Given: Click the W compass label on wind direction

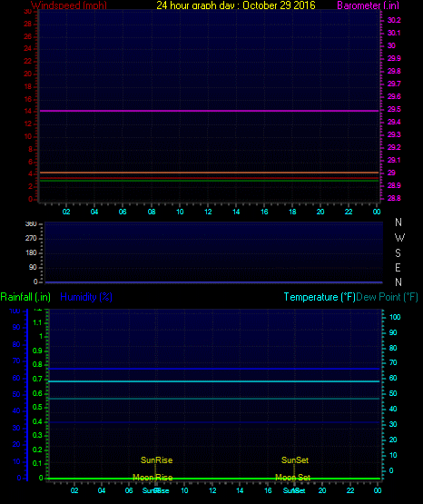Looking at the screenshot, I should [399, 238].
